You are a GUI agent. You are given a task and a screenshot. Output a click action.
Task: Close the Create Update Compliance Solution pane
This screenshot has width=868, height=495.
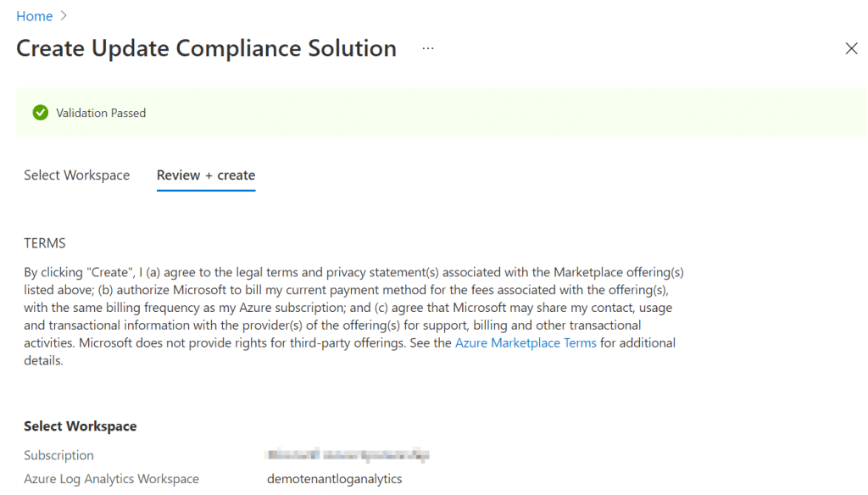click(x=851, y=48)
